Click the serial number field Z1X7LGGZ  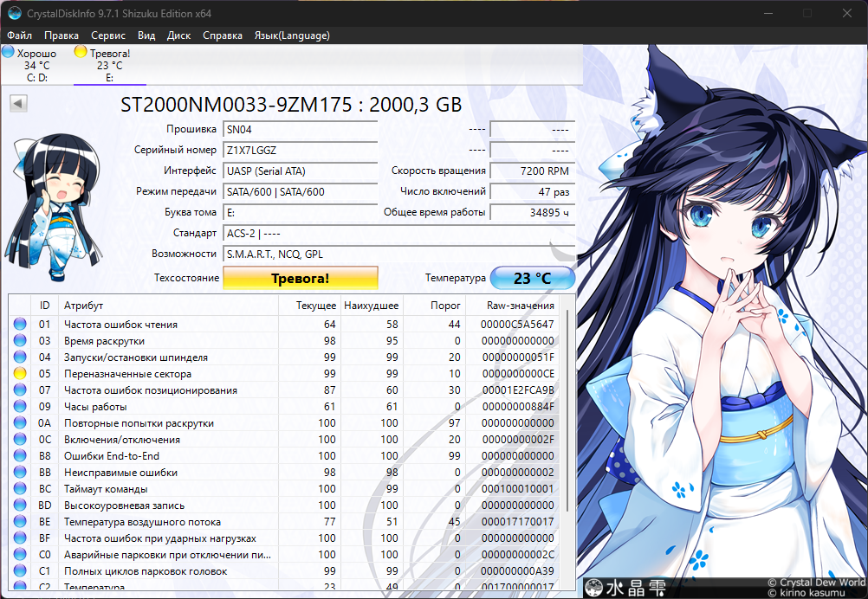pyautogui.click(x=300, y=150)
